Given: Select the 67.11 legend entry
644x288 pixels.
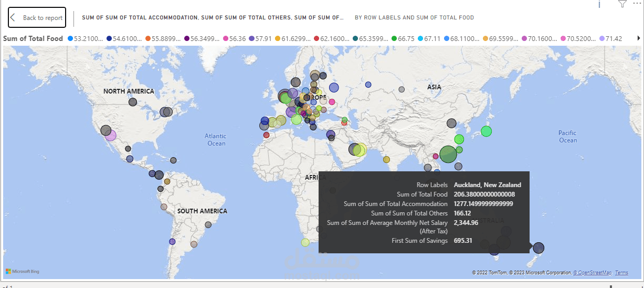Looking at the screenshot, I should point(428,38).
